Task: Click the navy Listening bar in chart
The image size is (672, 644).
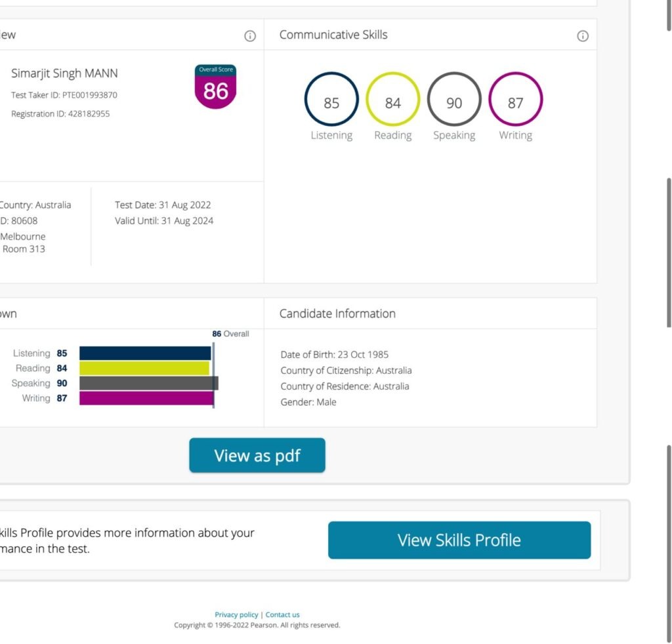Action: (x=145, y=353)
